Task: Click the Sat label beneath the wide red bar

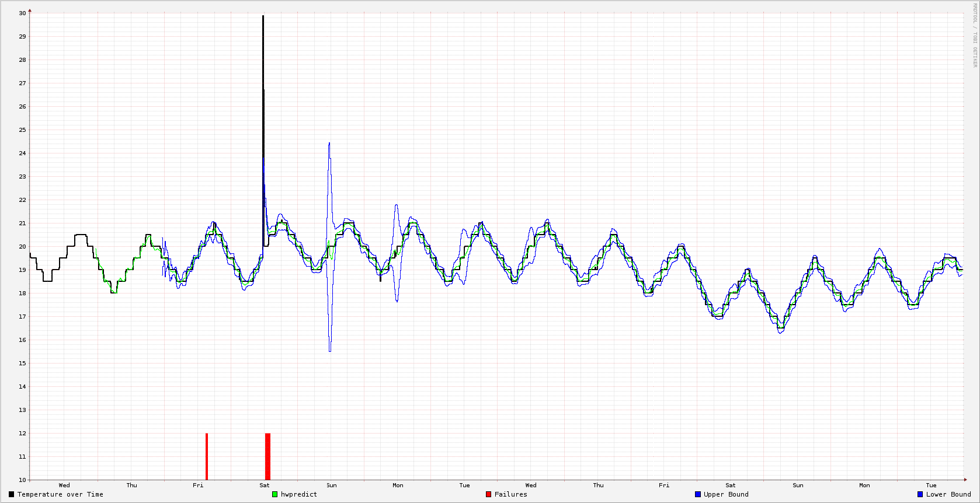Action: (265, 485)
